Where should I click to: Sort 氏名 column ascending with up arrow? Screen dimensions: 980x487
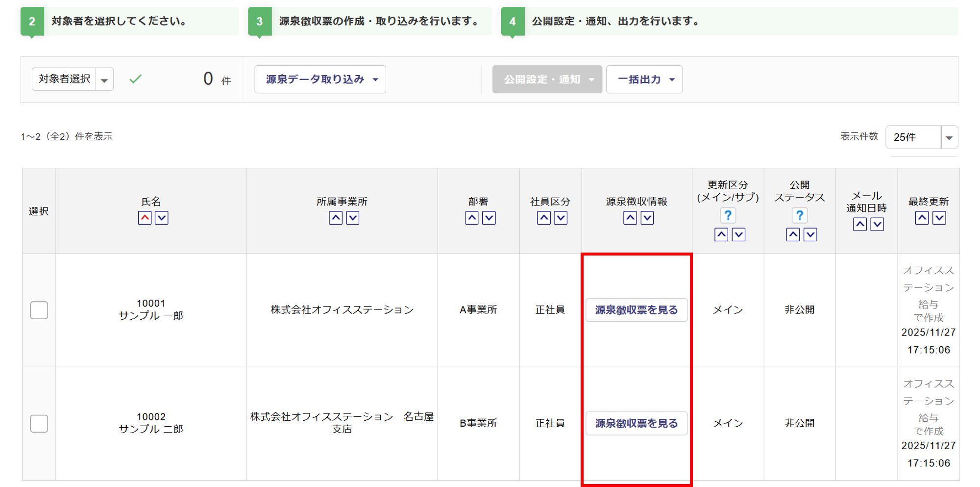point(145,218)
